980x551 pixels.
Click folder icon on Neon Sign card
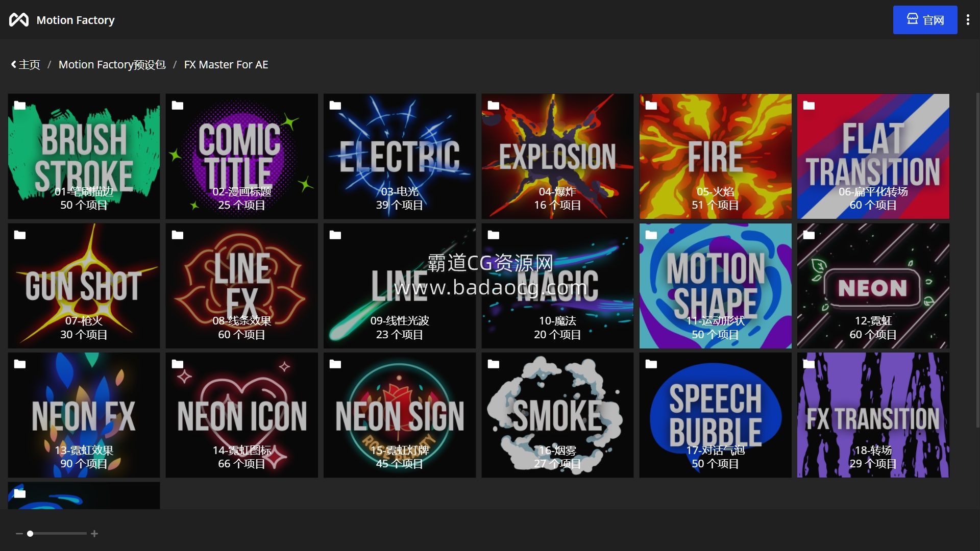335,364
